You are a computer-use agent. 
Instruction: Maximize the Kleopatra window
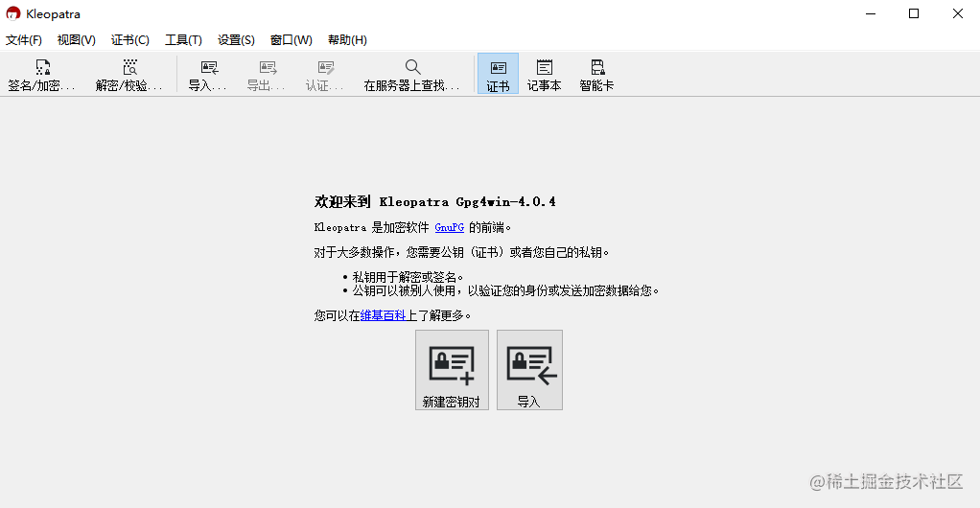point(914,13)
